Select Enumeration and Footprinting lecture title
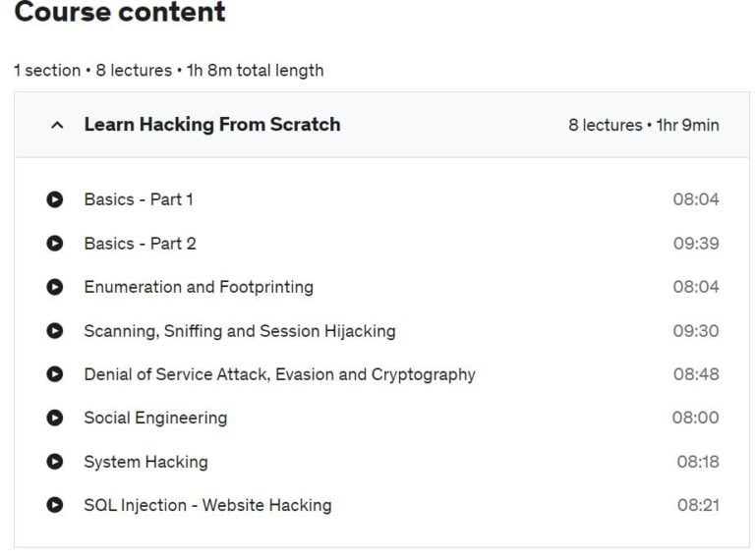 point(199,287)
